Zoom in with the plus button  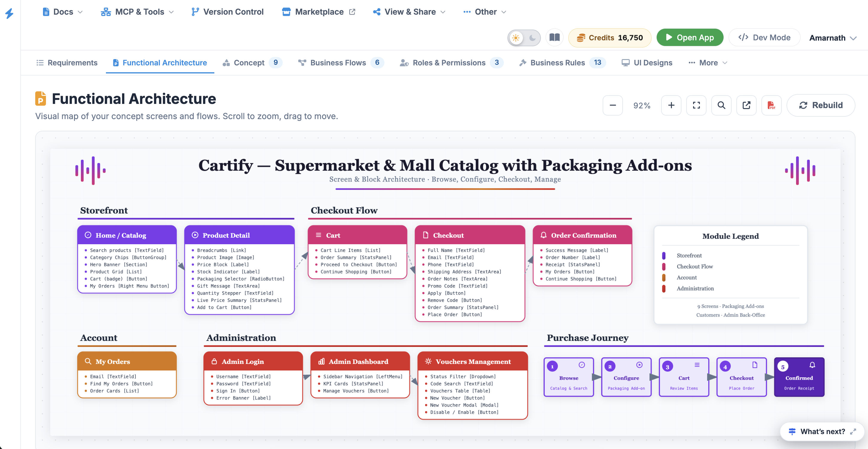pos(671,105)
